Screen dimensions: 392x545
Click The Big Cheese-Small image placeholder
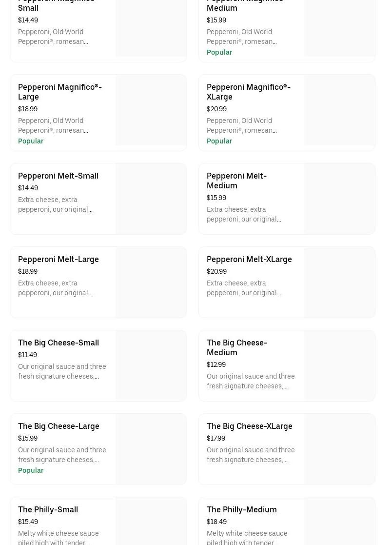pos(151,365)
